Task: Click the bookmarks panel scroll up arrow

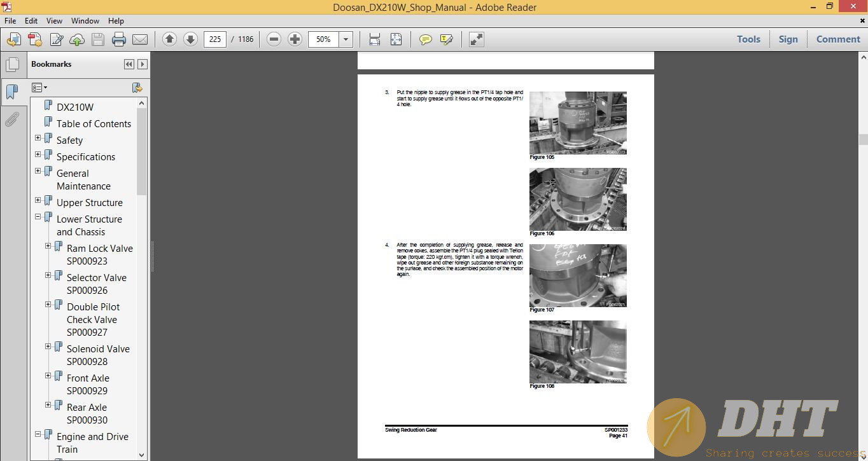Action: click(x=142, y=103)
